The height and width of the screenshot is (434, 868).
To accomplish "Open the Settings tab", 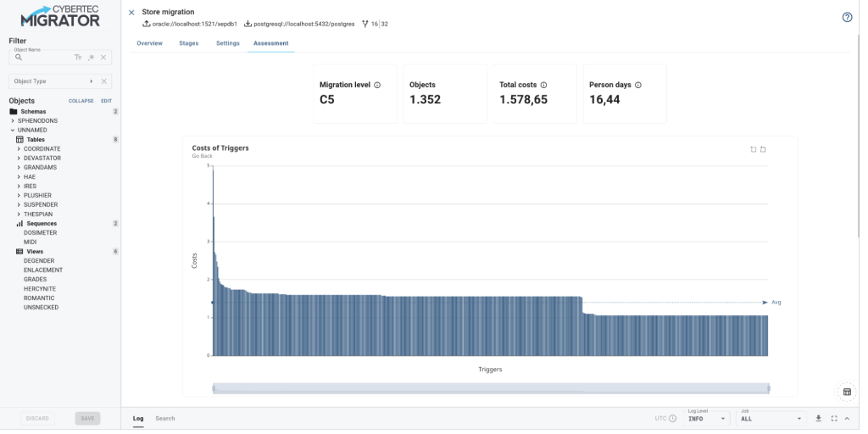I will click(227, 42).
